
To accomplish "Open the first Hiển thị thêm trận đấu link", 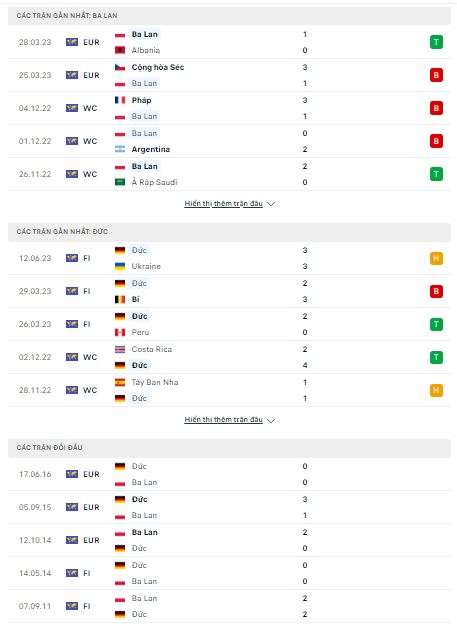I will point(224,204).
